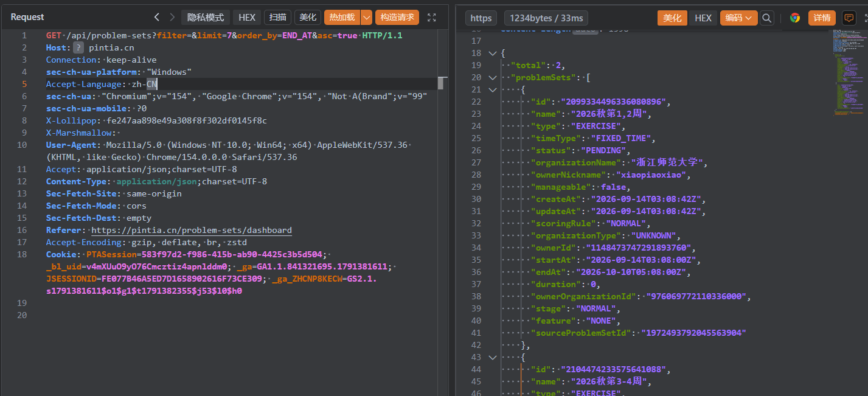Image resolution: width=868 pixels, height=396 pixels.
Task: Click the question mark badge beside Host
Action: point(78,47)
